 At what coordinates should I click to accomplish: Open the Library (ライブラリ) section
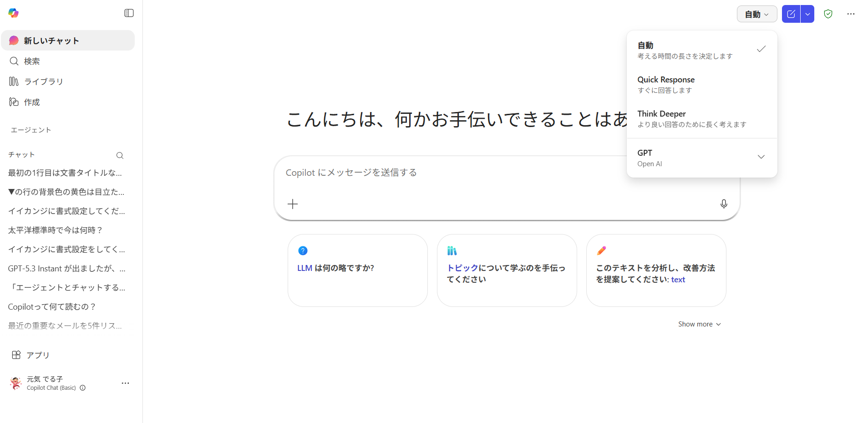click(x=43, y=82)
